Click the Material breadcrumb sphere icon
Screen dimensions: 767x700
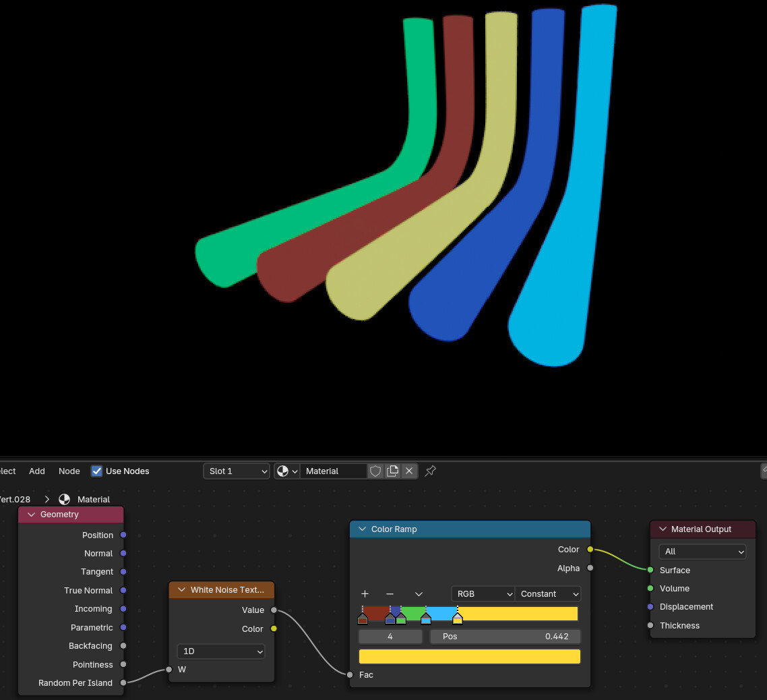(64, 499)
